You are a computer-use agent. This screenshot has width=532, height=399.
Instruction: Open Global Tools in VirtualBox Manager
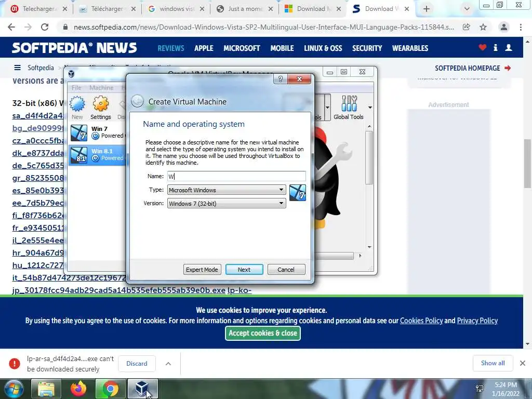coord(349,108)
